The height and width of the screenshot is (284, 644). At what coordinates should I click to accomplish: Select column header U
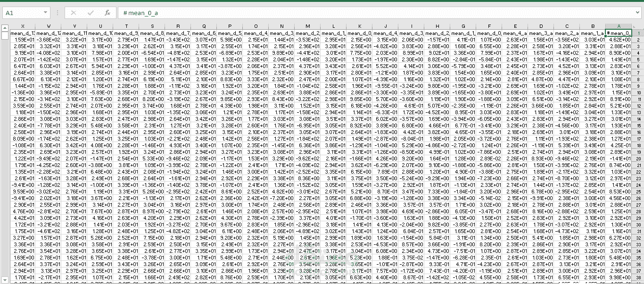[x=100, y=26]
